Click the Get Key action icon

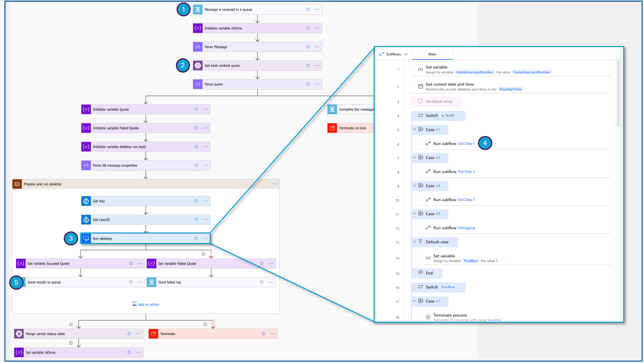[x=86, y=201]
